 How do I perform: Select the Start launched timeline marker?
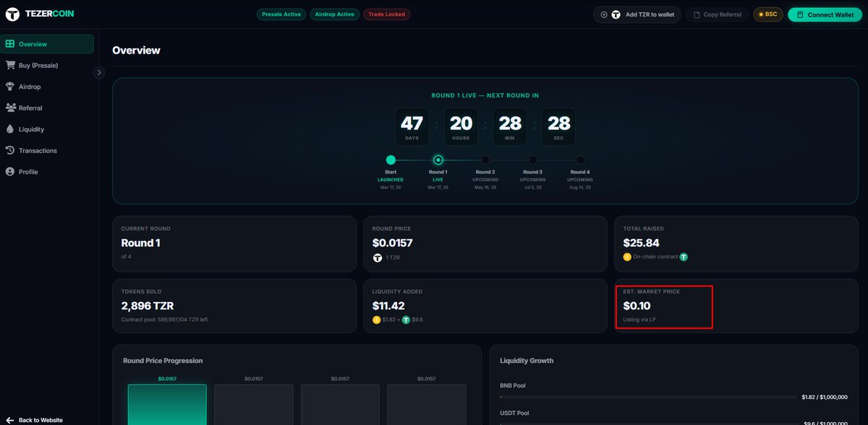click(391, 160)
